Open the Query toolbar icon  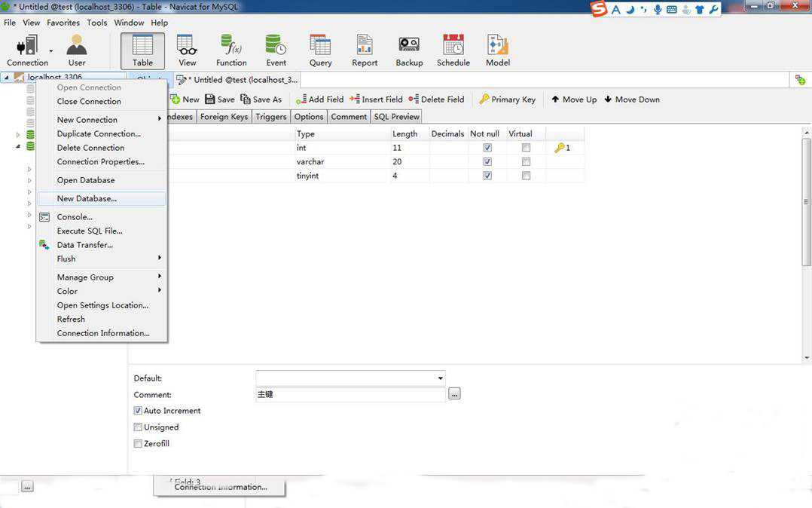click(320, 50)
